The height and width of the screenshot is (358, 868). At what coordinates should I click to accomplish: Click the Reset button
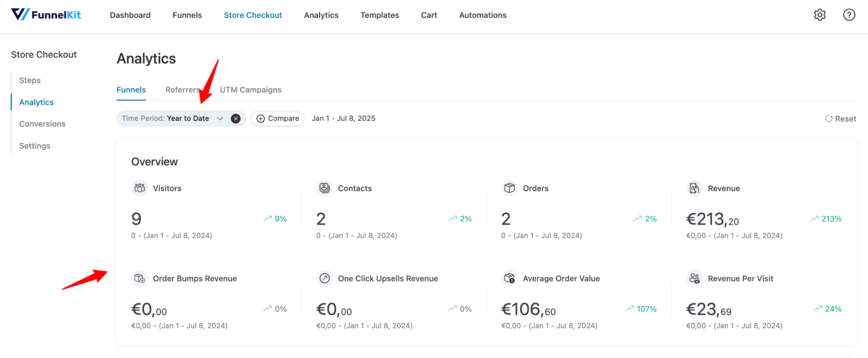coord(841,119)
